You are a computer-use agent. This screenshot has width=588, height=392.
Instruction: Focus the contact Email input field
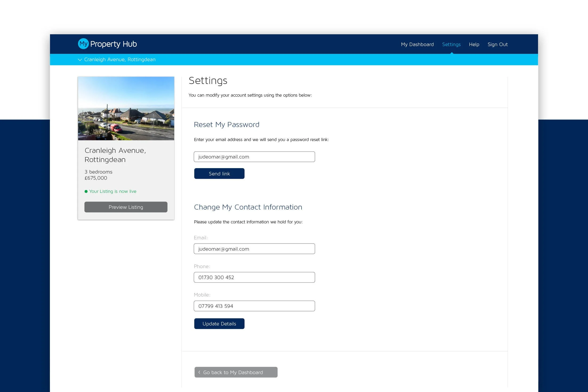click(254, 249)
